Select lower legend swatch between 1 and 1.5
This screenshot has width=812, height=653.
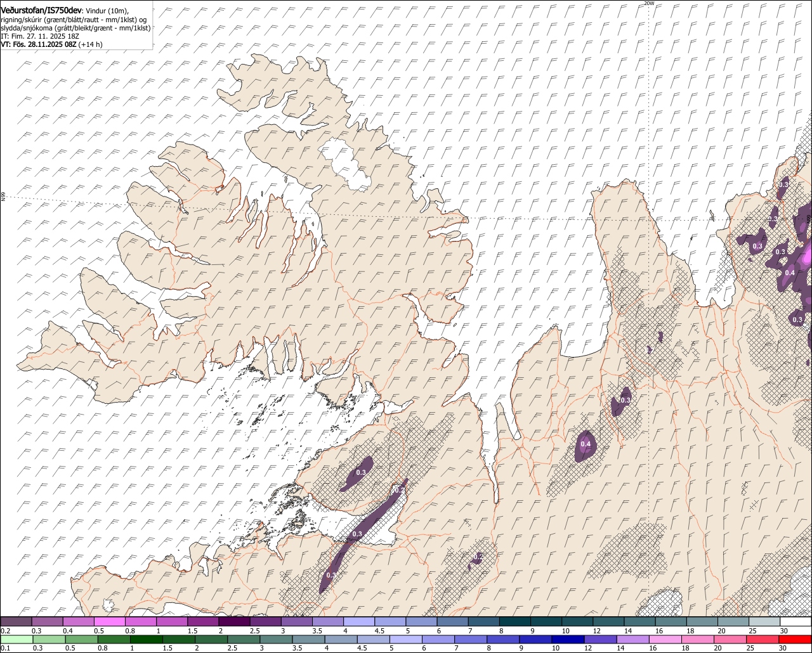[x=147, y=639]
